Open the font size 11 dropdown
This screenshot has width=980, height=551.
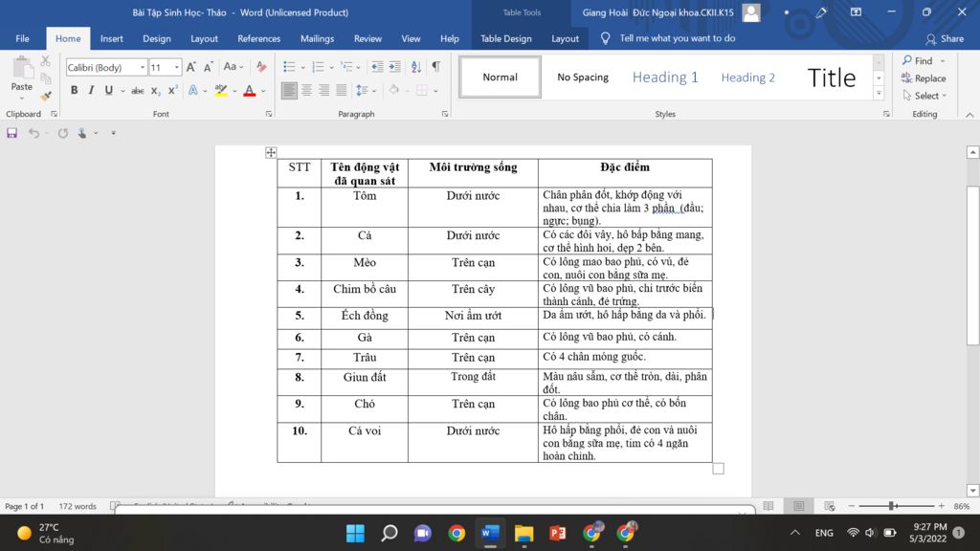click(177, 68)
